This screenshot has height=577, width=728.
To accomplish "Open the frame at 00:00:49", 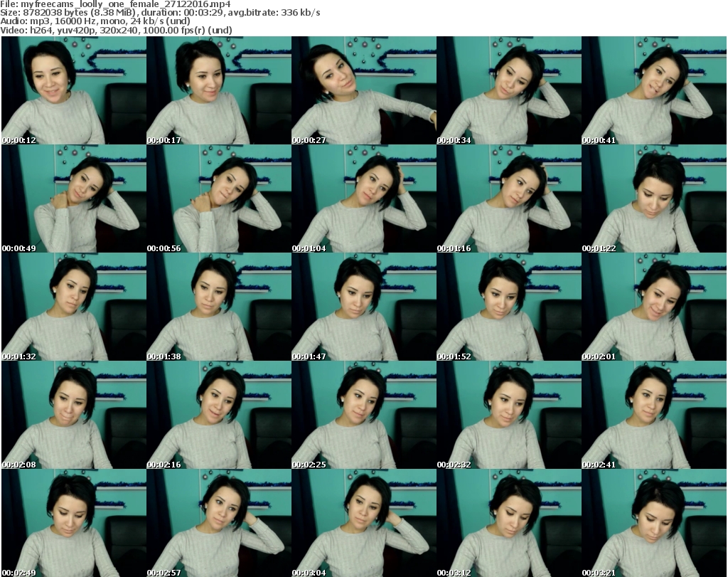I will pyautogui.click(x=74, y=198).
